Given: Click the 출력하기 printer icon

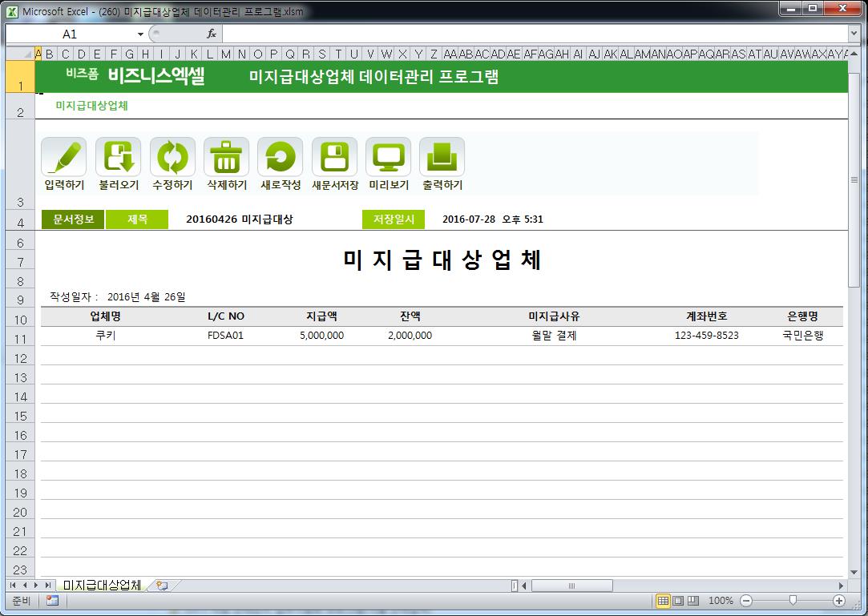Looking at the screenshot, I should click(442, 157).
